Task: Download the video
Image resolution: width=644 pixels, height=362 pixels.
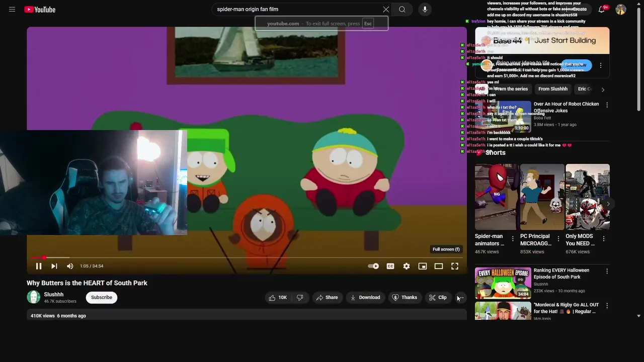Action: click(365, 298)
